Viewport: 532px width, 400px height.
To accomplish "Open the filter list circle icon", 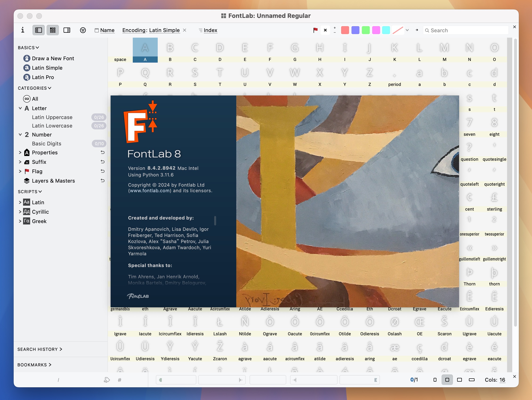I will click(83, 30).
